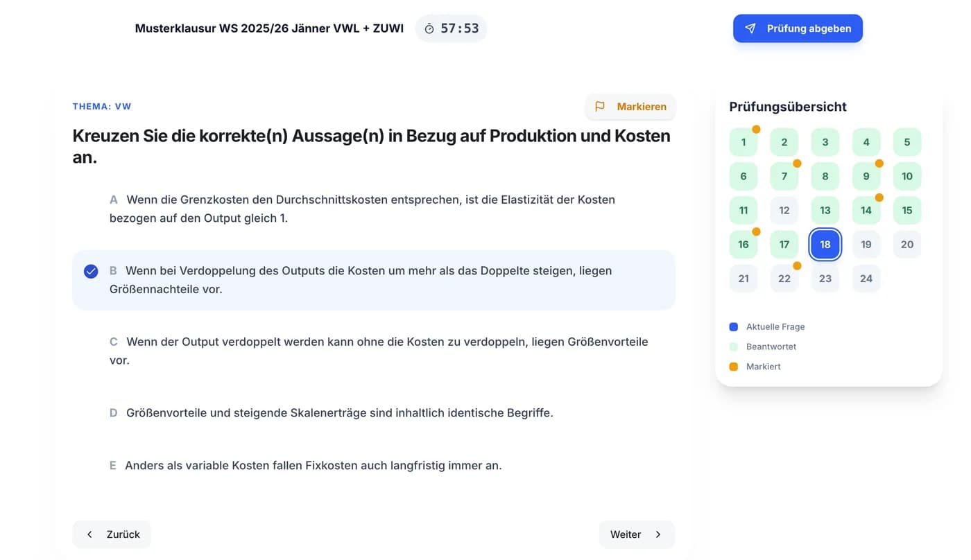The width and height of the screenshot is (971, 560).
Task: Jump to last question 24
Action: coord(866,278)
